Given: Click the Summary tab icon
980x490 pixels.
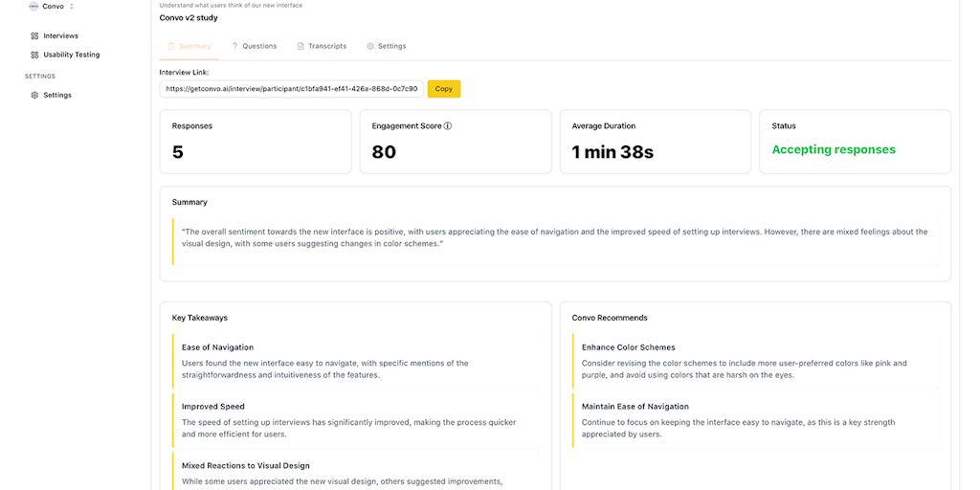Looking at the screenshot, I should pos(171,46).
